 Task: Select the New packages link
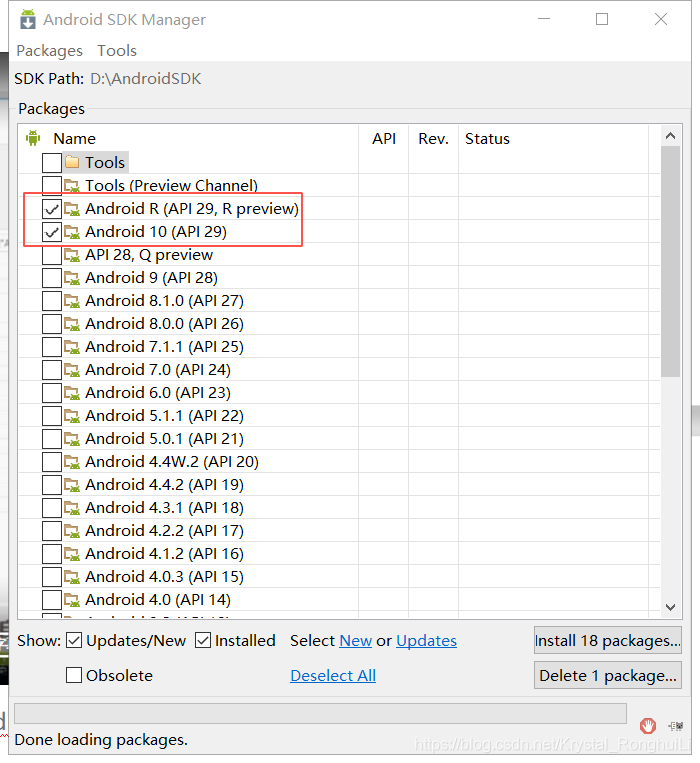coord(356,640)
